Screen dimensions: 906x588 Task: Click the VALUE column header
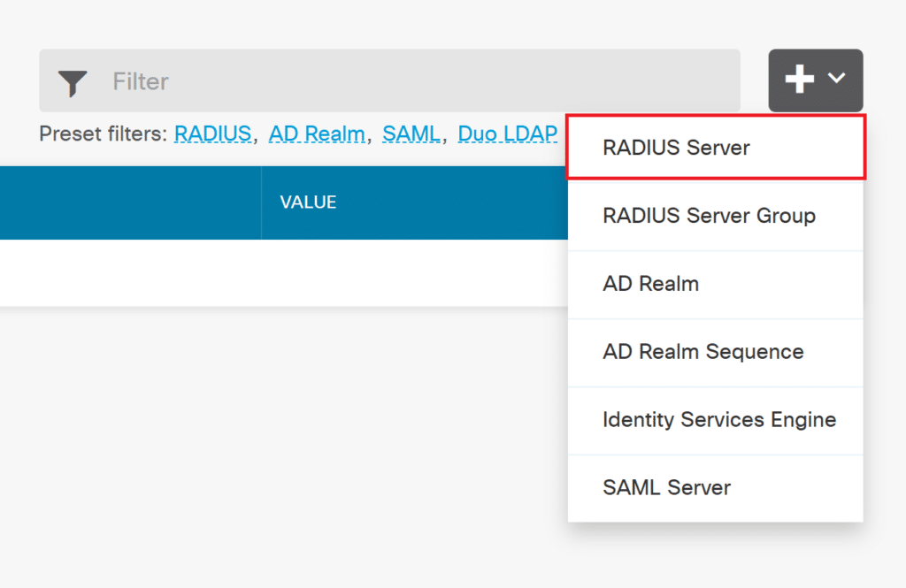click(x=307, y=202)
